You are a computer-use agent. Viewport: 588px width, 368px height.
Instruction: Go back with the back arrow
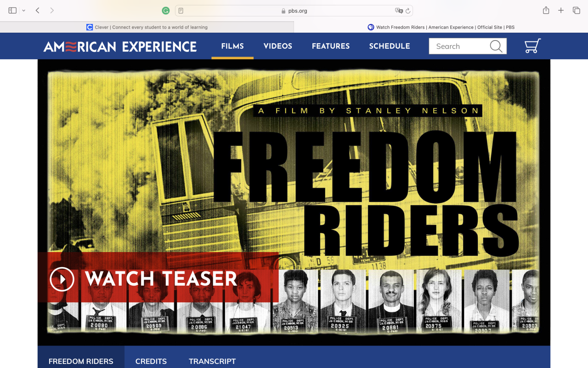coord(38,10)
